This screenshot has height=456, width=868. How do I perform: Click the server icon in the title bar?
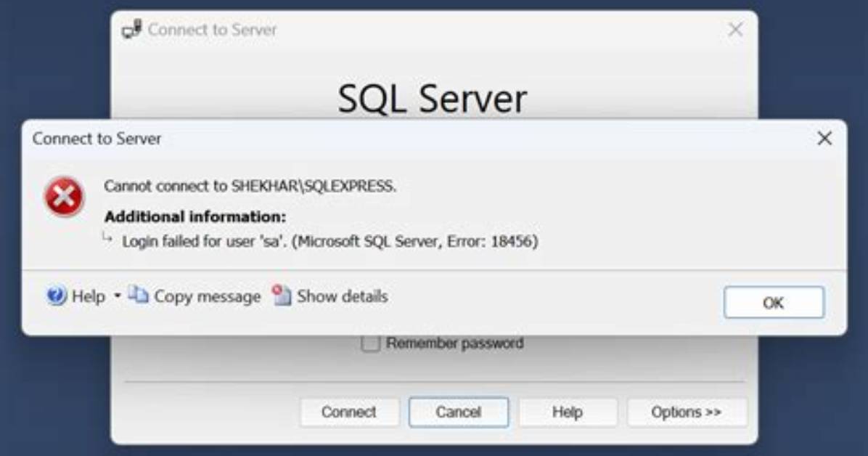[132, 29]
